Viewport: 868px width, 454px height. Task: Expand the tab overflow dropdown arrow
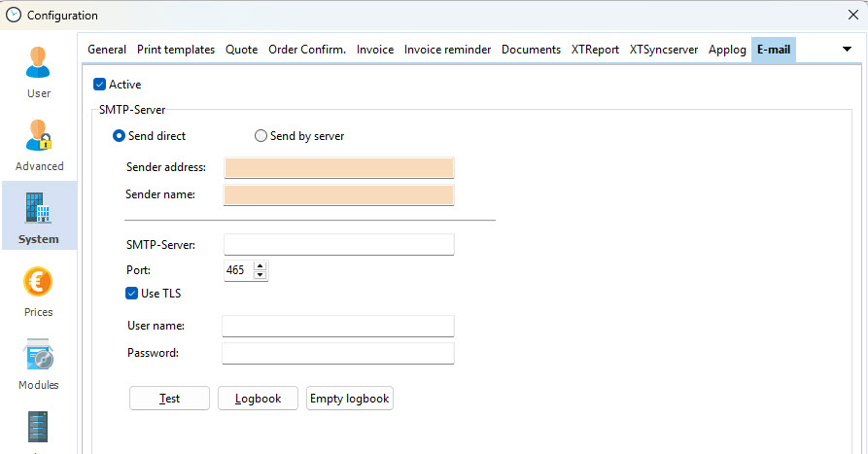click(847, 50)
